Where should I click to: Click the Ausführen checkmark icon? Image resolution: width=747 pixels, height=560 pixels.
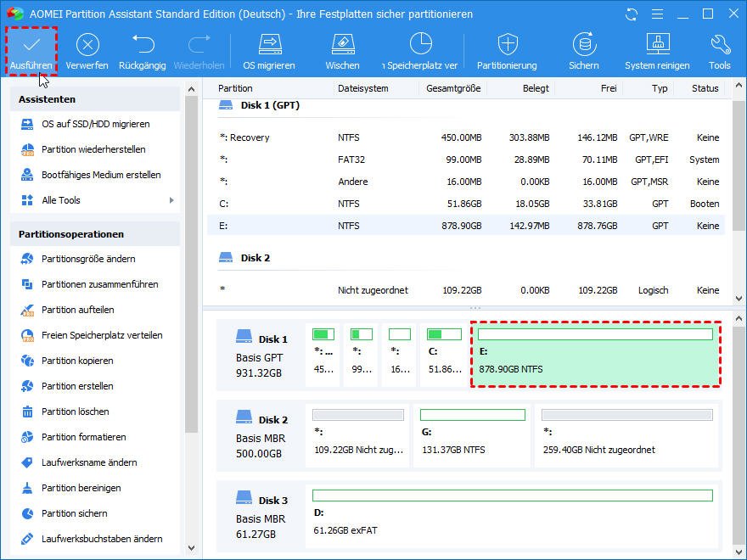31,45
